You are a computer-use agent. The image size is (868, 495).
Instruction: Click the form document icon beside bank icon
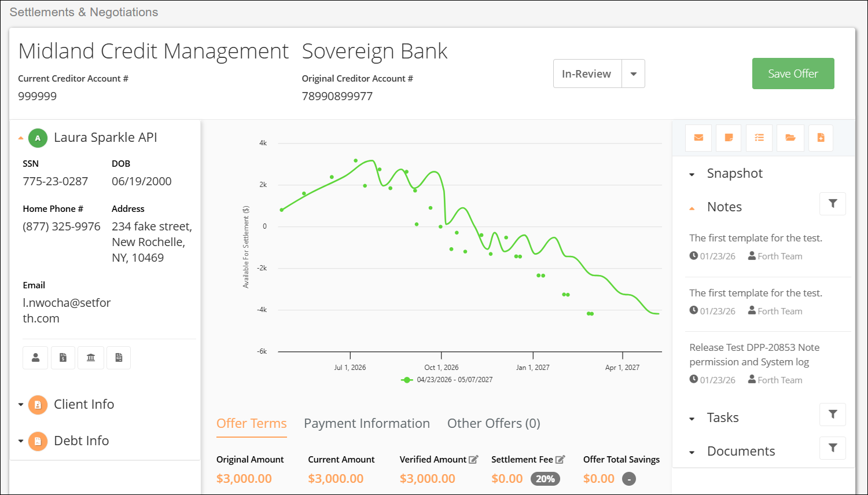click(119, 358)
